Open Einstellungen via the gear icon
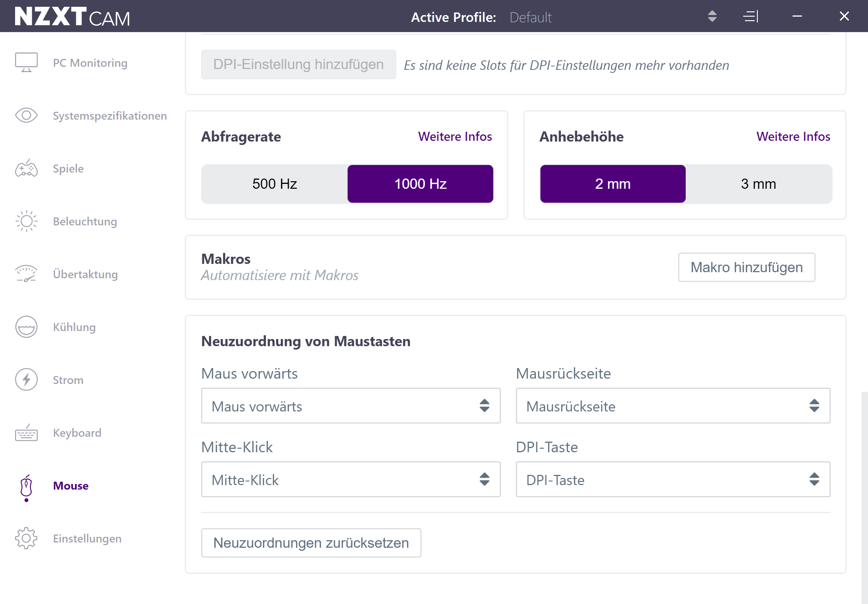The height and width of the screenshot is (604, 868). [26, 538]
